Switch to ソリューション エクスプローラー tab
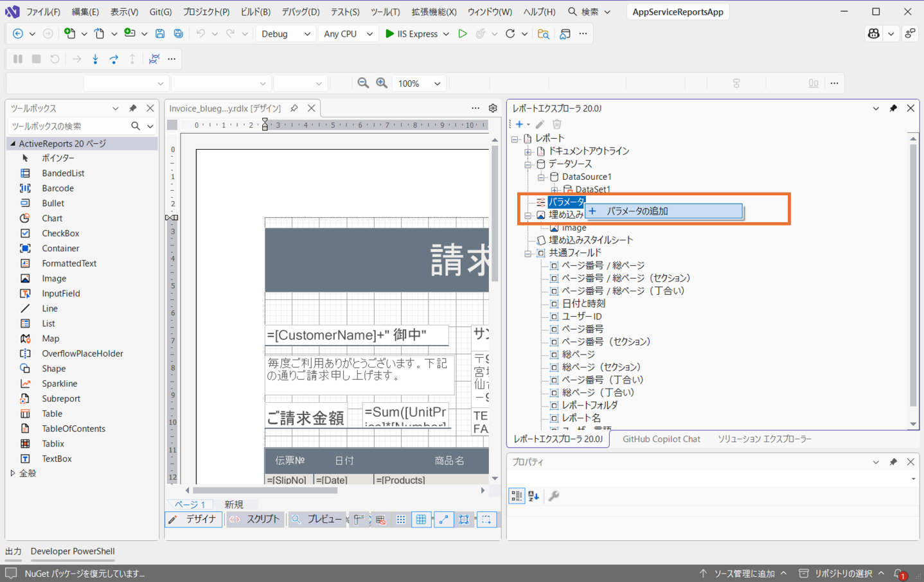924x582 pixels. click(765, 439)
